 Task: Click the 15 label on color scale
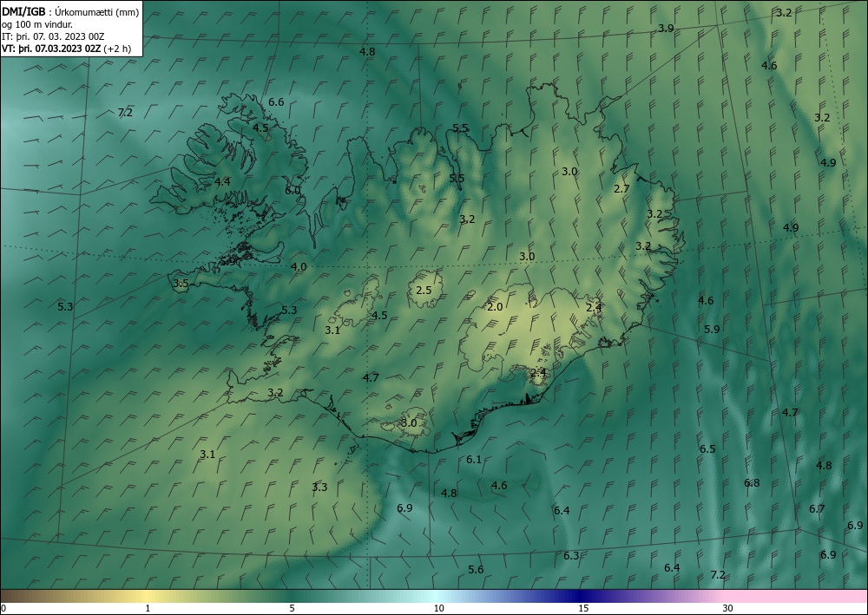[x=583, y=609]
